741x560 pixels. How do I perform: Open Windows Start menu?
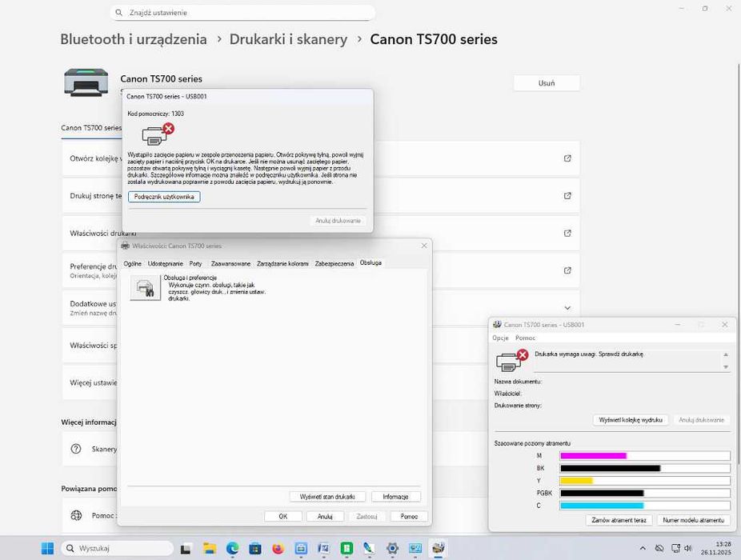(x=47, y=548)
